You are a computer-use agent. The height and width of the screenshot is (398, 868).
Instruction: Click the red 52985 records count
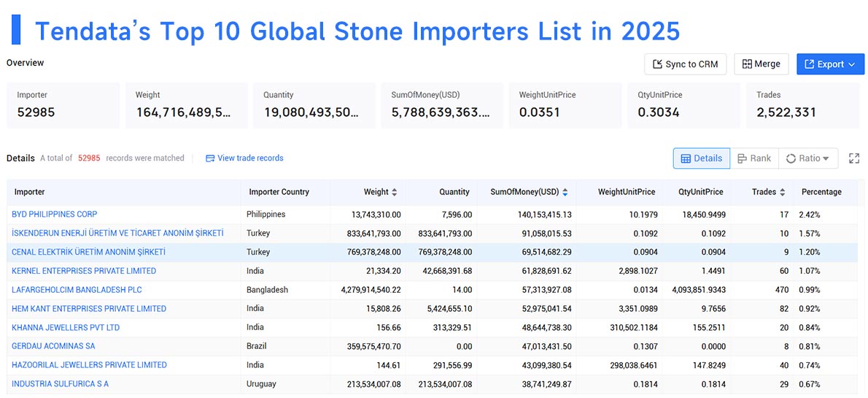point(89,158)
